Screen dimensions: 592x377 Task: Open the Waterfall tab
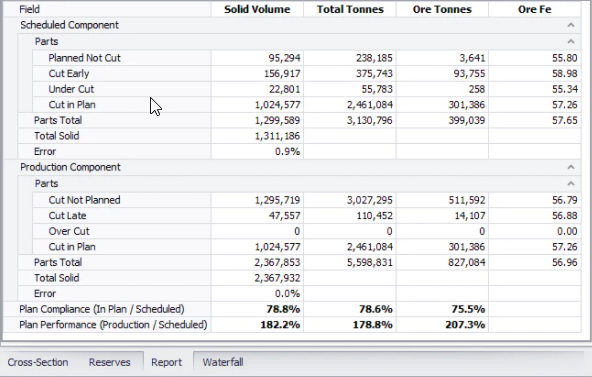[x=223, y=362]
